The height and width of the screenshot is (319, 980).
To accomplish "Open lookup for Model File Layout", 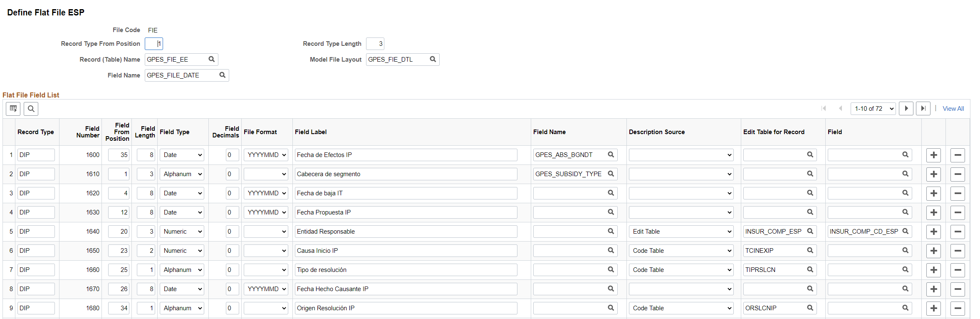I will 433,59.
